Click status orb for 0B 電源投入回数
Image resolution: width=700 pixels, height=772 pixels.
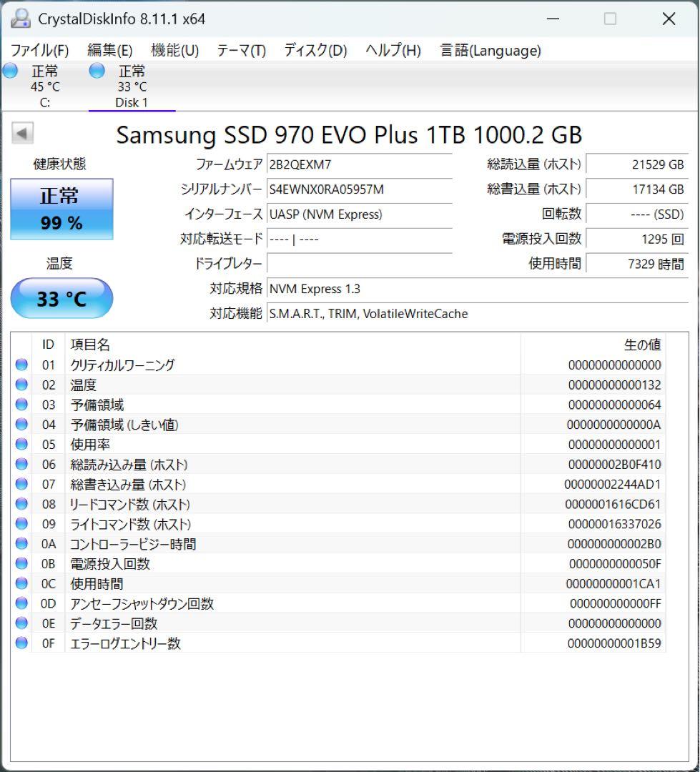pyautogui.click(x=21, y=563)
